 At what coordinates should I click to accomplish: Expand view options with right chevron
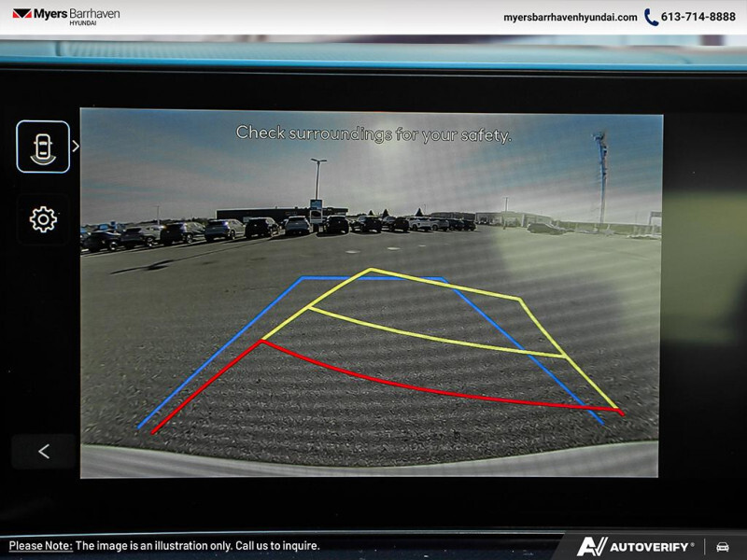76,147
